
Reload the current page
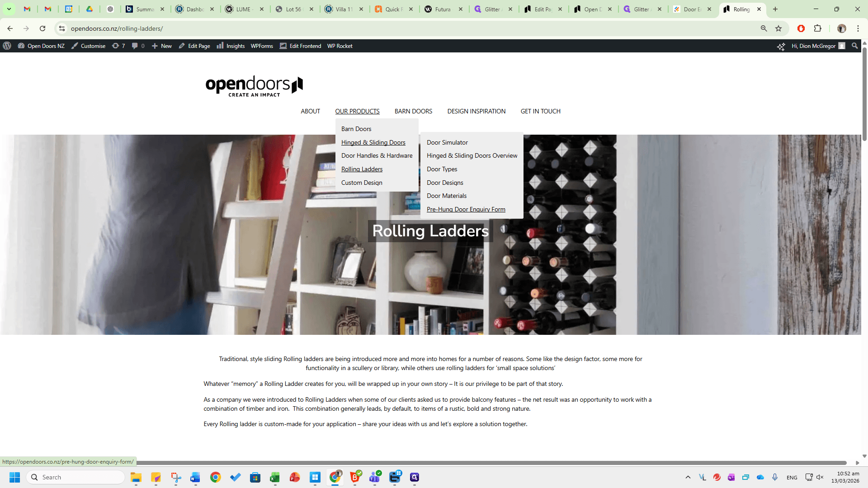pos(42,28)
